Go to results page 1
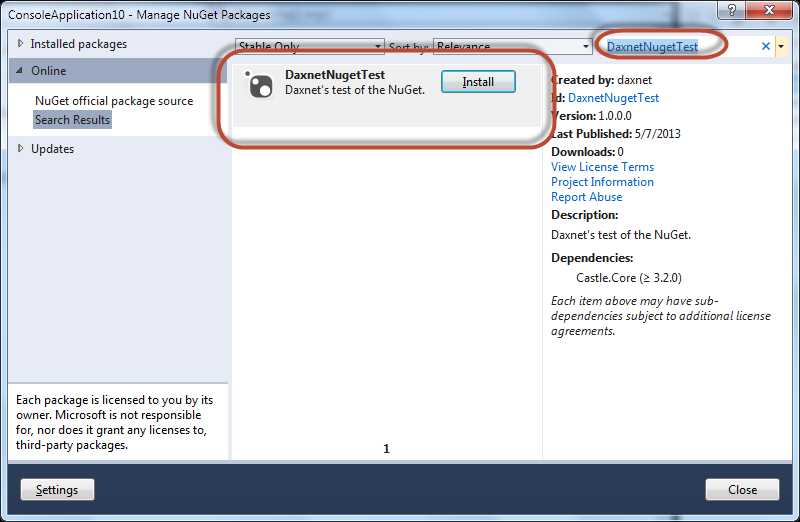Screen dimensions: 800x522 tap(386, 449)
